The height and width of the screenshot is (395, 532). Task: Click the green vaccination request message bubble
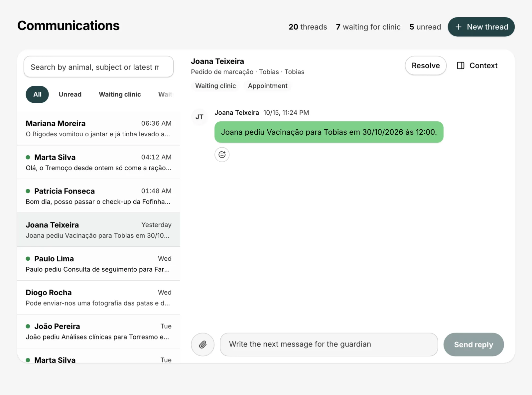pos(329,132)
